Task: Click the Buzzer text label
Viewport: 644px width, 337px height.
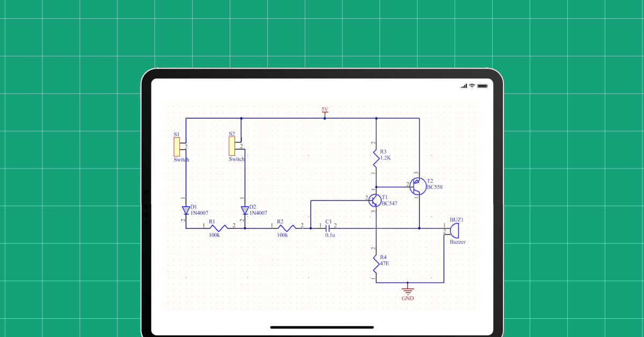Action: (x=458, y=242)
